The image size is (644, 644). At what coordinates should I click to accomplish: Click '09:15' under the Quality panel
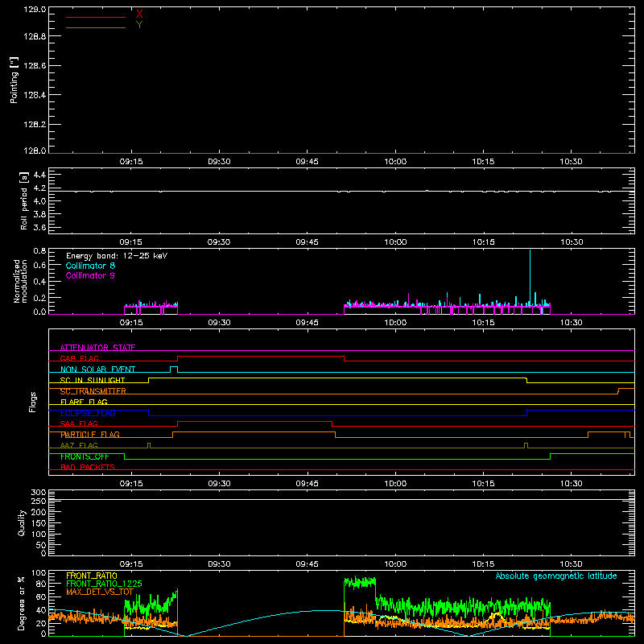click(131, 564)
